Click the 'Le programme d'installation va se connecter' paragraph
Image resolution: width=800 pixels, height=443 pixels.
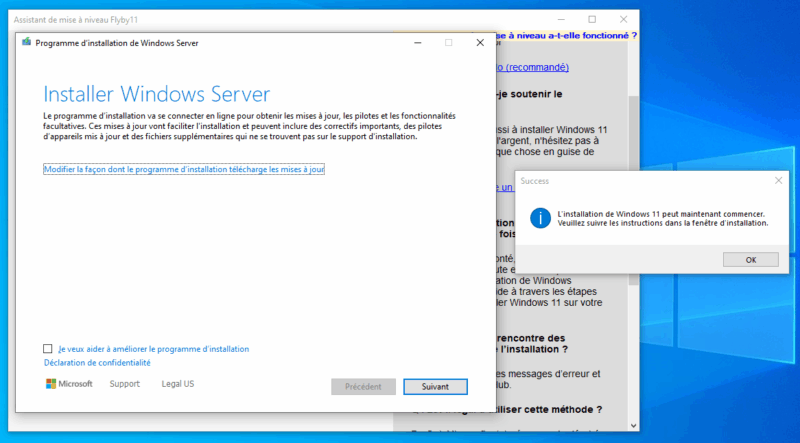pyautogui.click(x=249, y=127)
